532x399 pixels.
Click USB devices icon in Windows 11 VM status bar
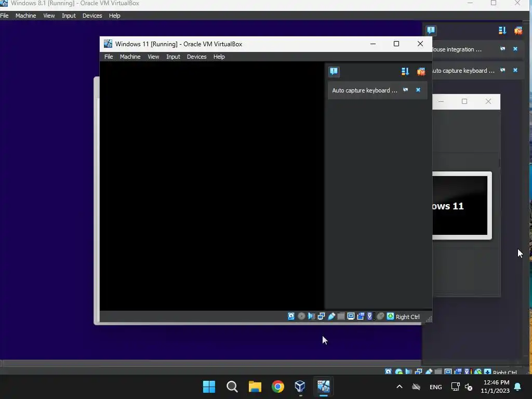click(x=331, y=316)
